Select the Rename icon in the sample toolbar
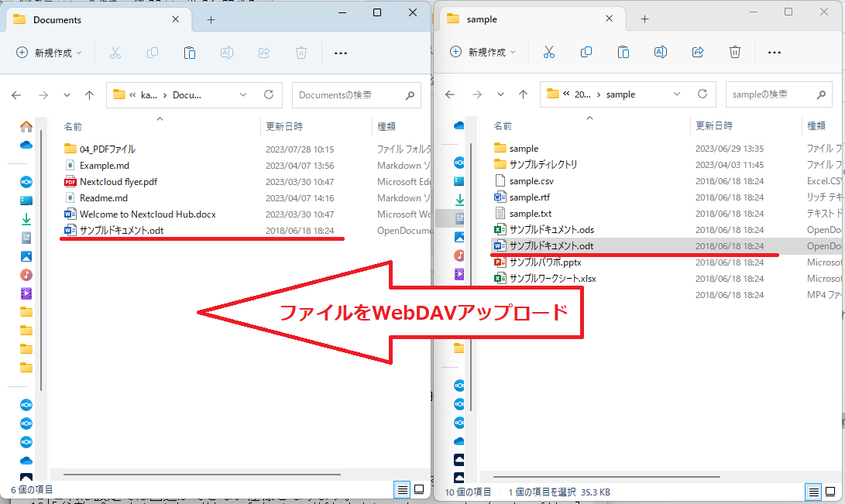The image size is (845, 504). [x=660, y=52]
